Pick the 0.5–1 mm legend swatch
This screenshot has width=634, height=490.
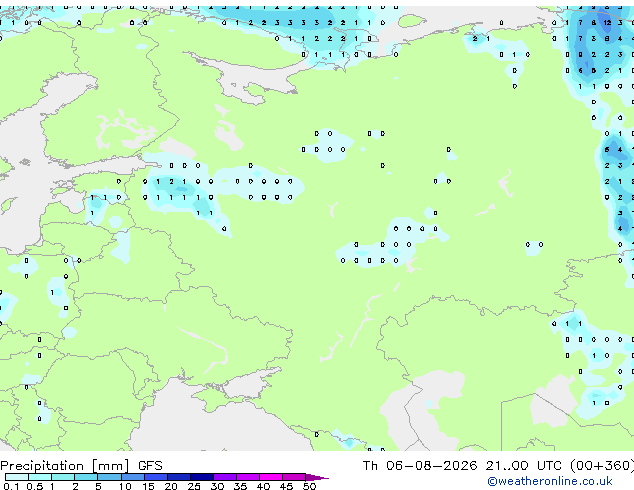pos(40,477)
